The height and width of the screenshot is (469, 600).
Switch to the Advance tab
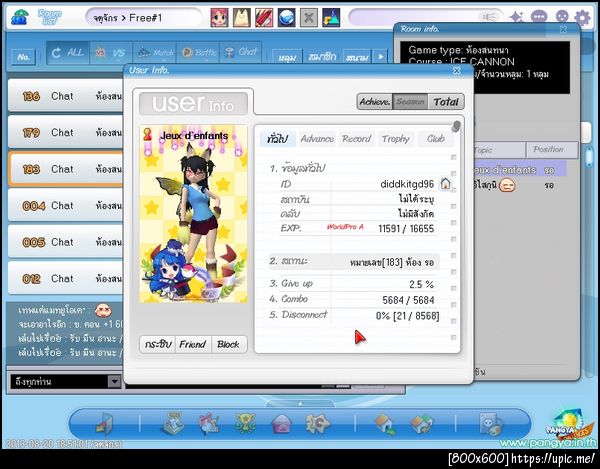click(317, 138)
